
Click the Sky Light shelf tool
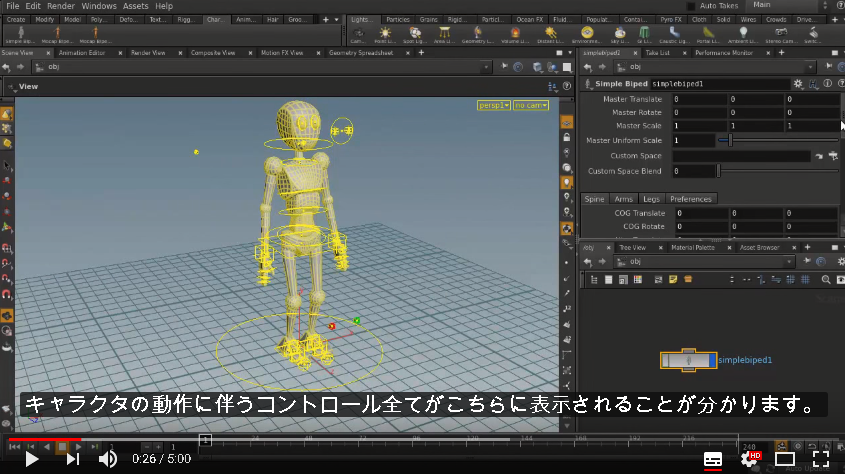(x=620, y=35)
